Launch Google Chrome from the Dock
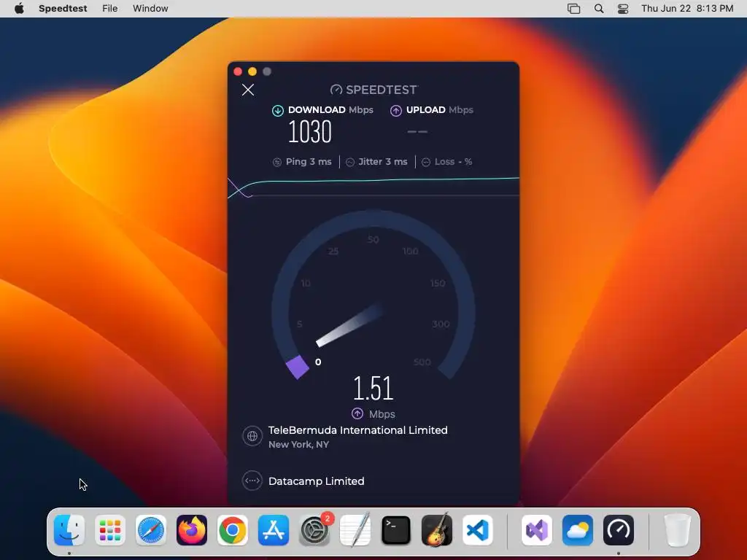 [x=233, y=530]
